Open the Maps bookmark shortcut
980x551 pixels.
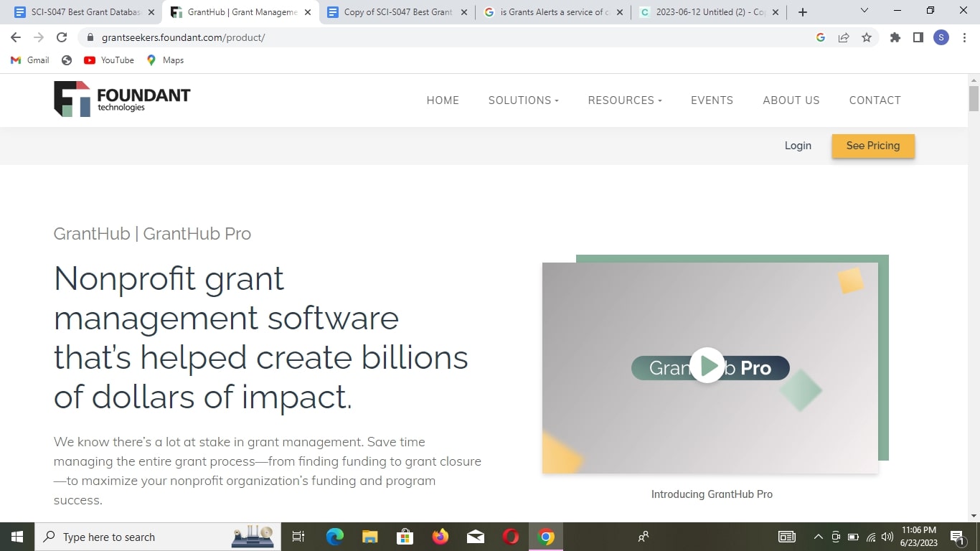click(164, 60)
